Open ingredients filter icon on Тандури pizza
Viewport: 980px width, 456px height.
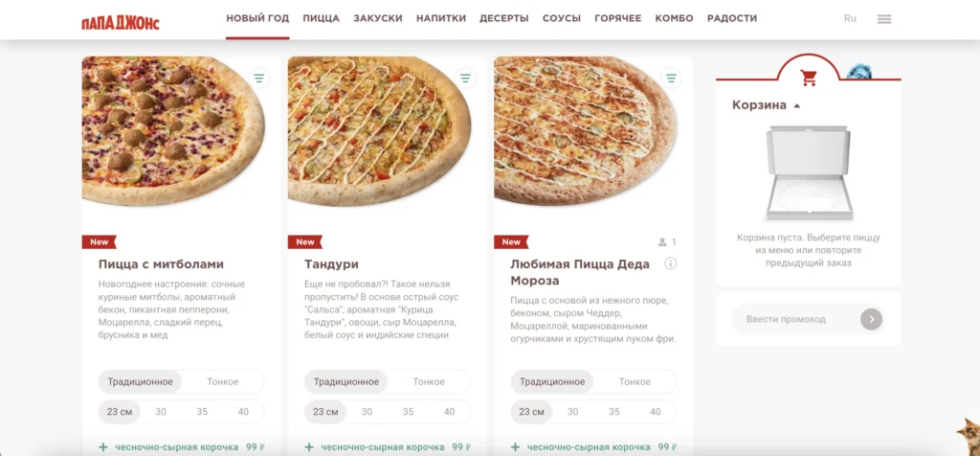[x=465, y=79]
